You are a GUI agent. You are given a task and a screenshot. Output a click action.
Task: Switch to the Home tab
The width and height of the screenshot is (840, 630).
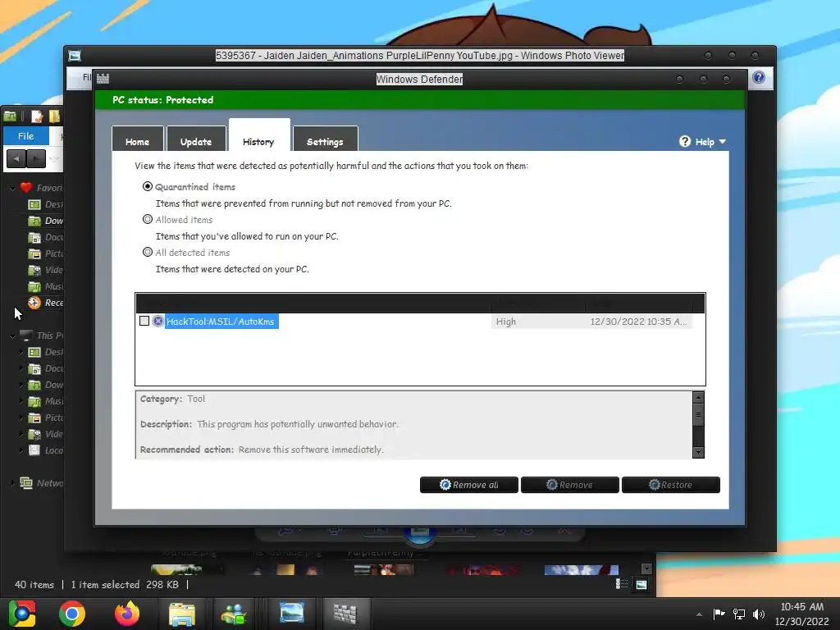[x=138, y=140]
